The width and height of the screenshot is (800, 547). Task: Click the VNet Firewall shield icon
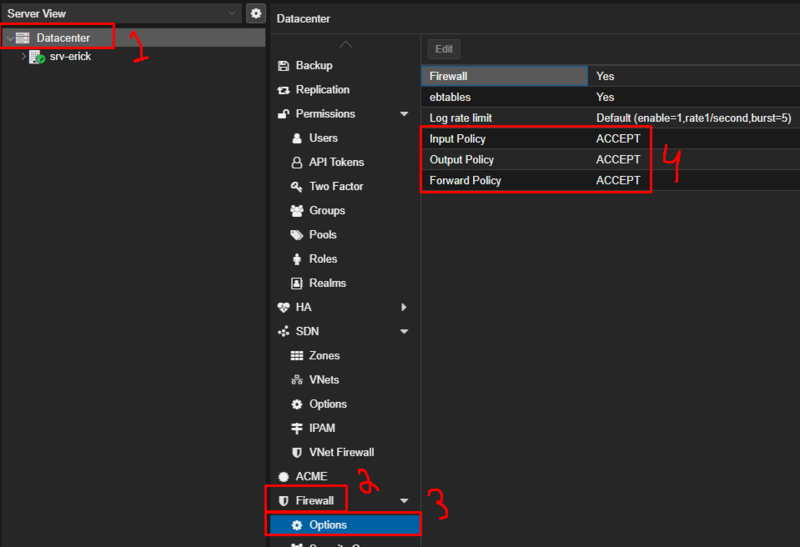[296, 453]
